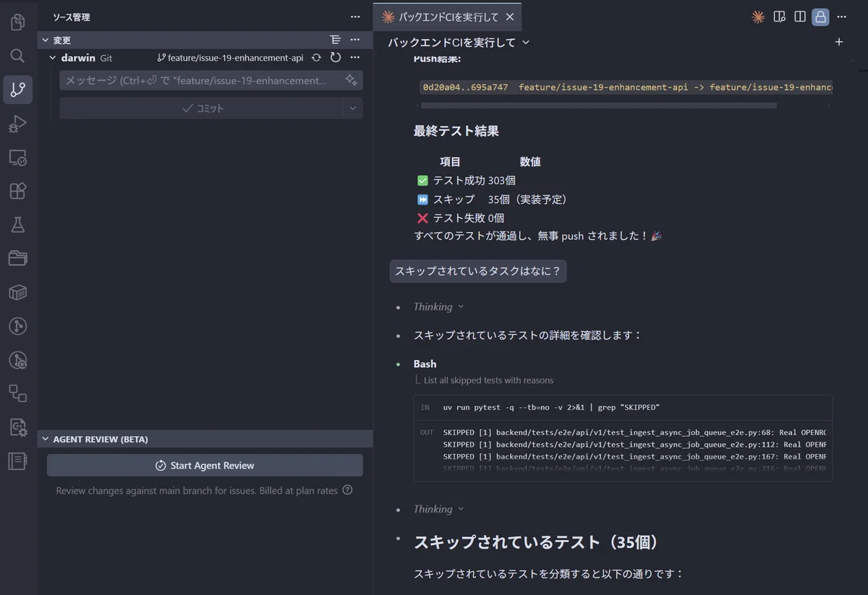Open the container shipping-box icon
This screenshot has width=868, height=595.
coord(17,292)
